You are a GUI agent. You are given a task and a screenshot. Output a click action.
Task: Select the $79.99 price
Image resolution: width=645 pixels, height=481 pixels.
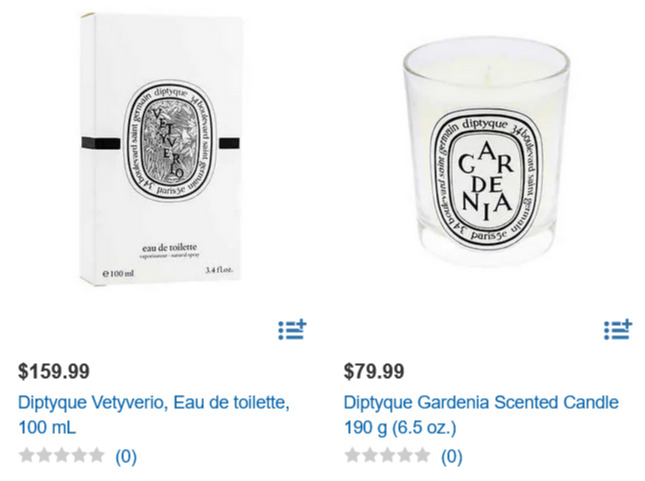click(374, 371)
